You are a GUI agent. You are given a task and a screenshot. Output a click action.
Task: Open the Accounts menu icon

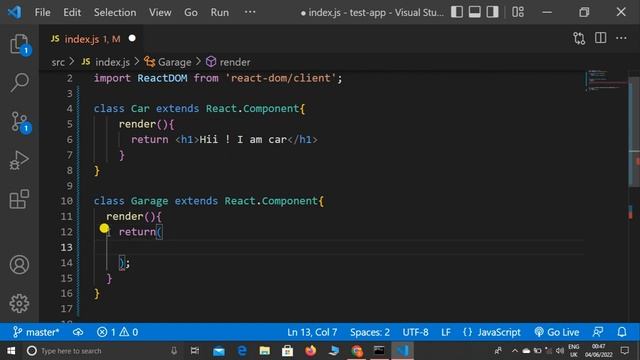[x=19, y=264]
